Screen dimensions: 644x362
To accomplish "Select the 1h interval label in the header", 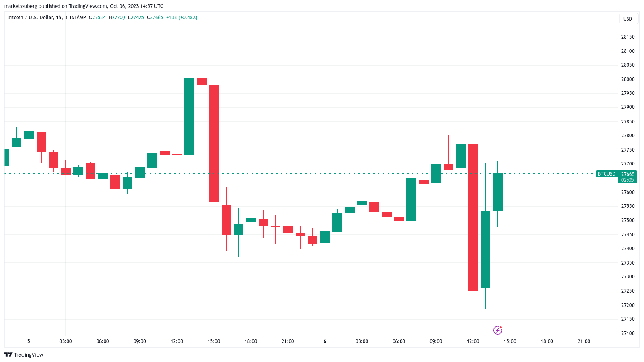I will coord(59,18).
